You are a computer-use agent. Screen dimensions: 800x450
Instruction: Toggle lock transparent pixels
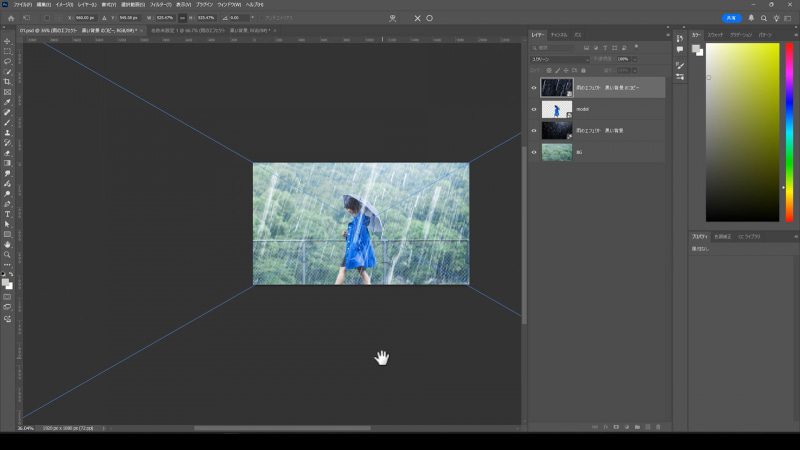(x=549, y=70)
